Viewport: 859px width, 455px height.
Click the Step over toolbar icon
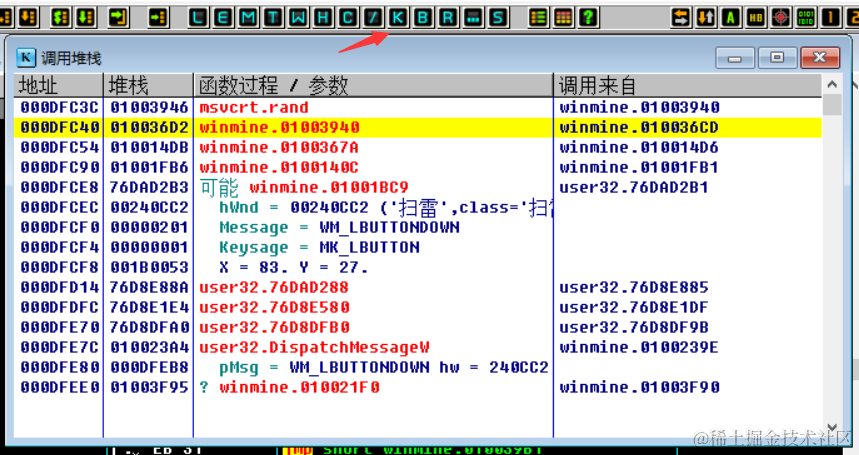coord(28,18)
